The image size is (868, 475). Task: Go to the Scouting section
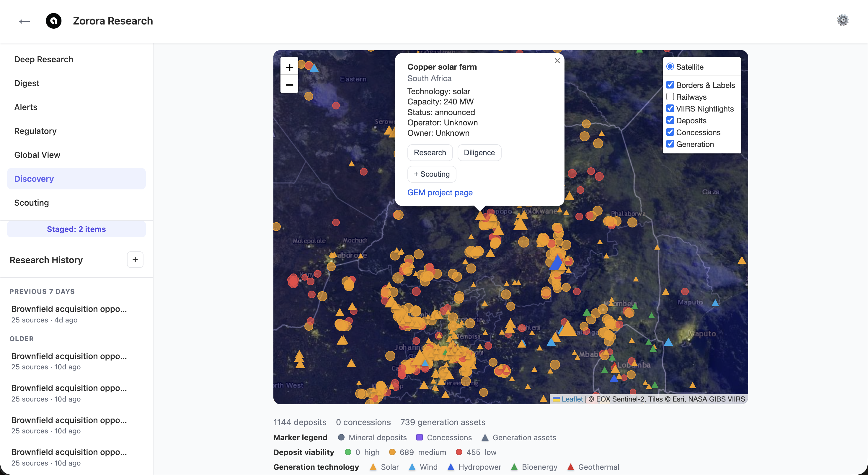(31, 203)
